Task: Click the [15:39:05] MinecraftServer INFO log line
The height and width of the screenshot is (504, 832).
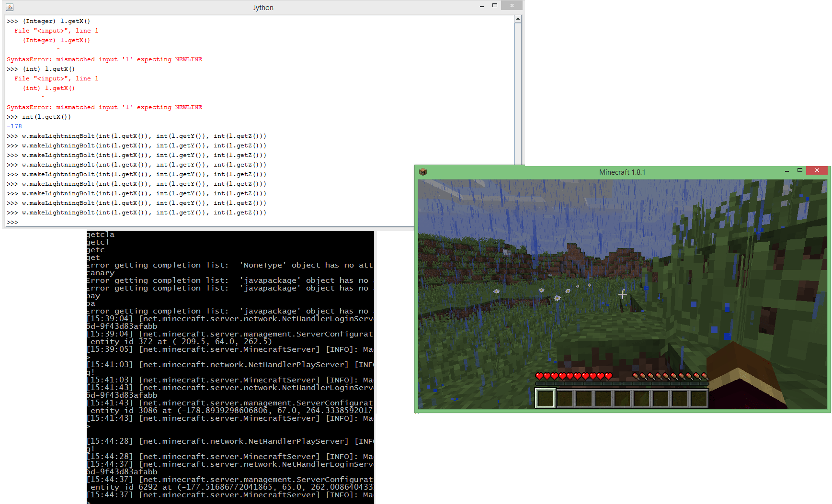Action: coord(230,349)
